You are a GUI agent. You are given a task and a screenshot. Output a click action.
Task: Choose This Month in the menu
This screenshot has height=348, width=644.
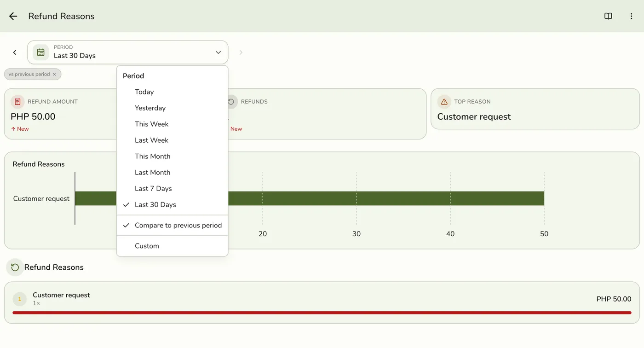[172, 157]
